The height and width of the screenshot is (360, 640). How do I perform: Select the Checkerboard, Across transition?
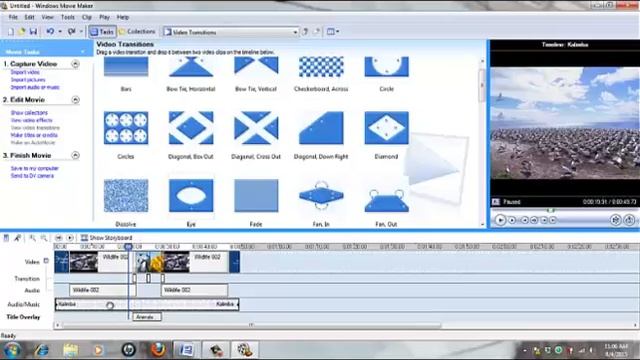pyautogui.click(x=321, y=67)
